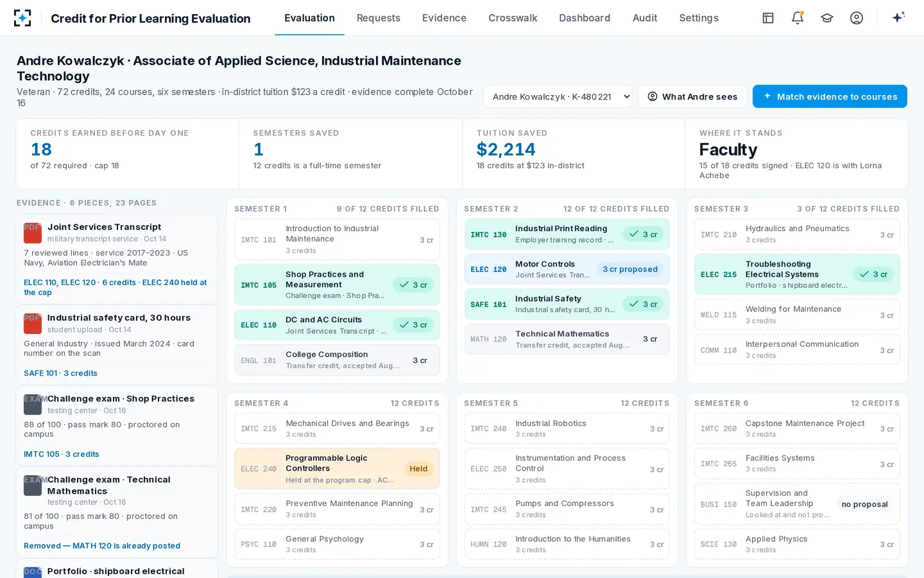
Task: Click the IMTC 130 checkmark credit badge
Action: (643, 234)
